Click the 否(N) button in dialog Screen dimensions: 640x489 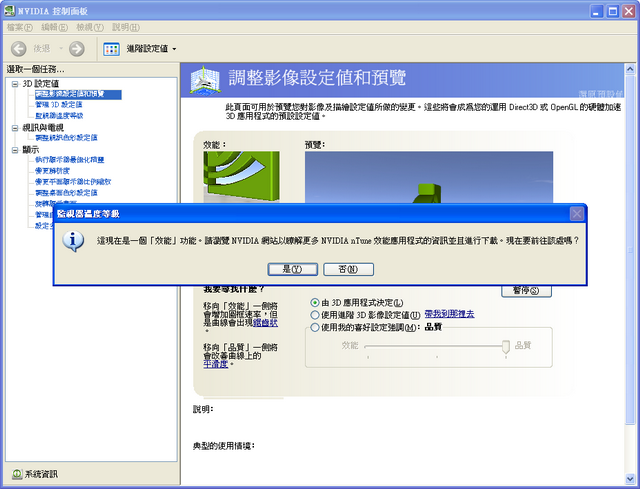click(348, 269)
